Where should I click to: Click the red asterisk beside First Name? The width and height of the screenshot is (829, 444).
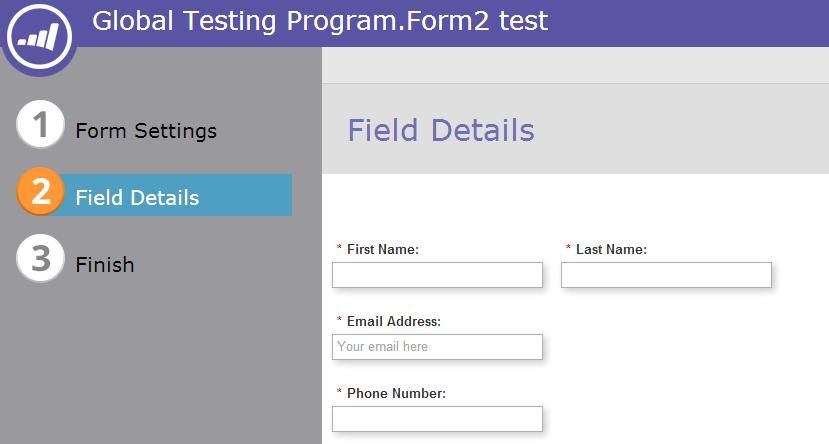339,249
